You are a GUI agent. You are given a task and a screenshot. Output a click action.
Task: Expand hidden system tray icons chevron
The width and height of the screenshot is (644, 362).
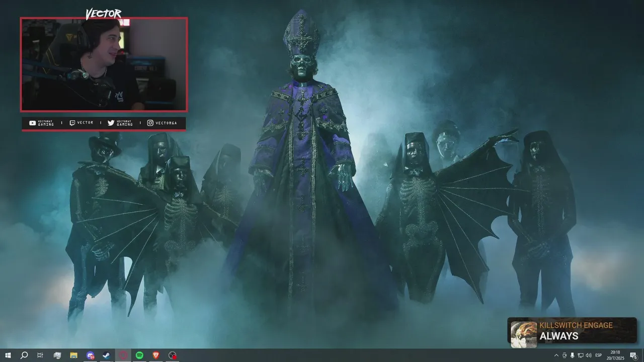556,355
